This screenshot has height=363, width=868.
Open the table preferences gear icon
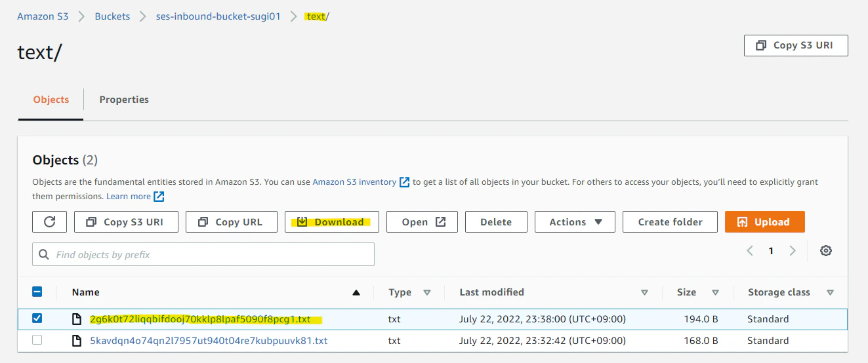coord(826,250)
